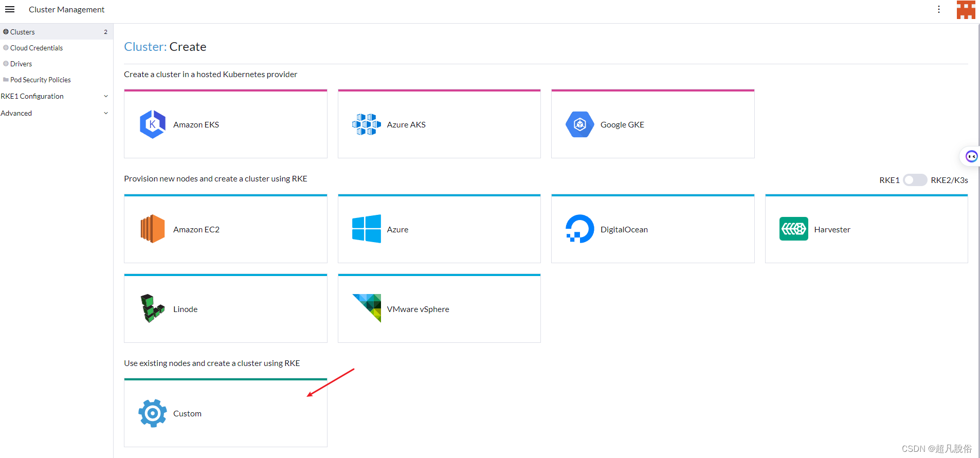Click the RKE2/K3s label

coord(949,180)
